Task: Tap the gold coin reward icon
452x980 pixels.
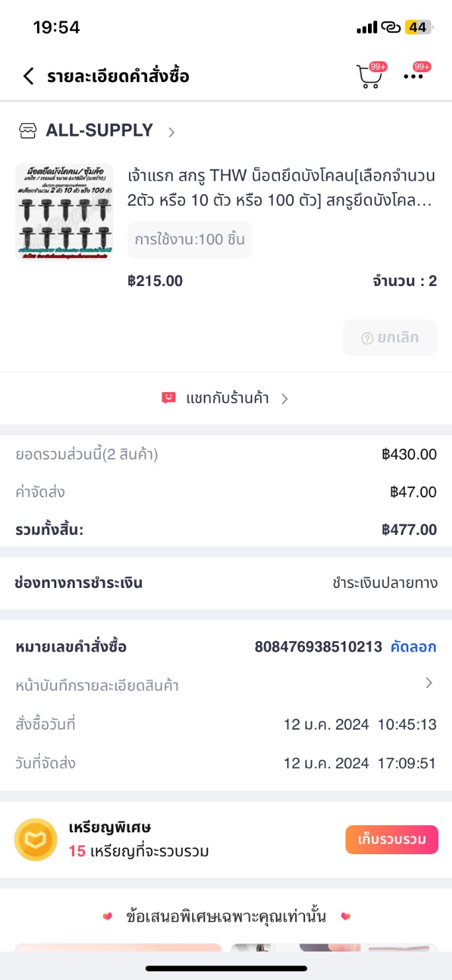Action: tap(36, 840)
